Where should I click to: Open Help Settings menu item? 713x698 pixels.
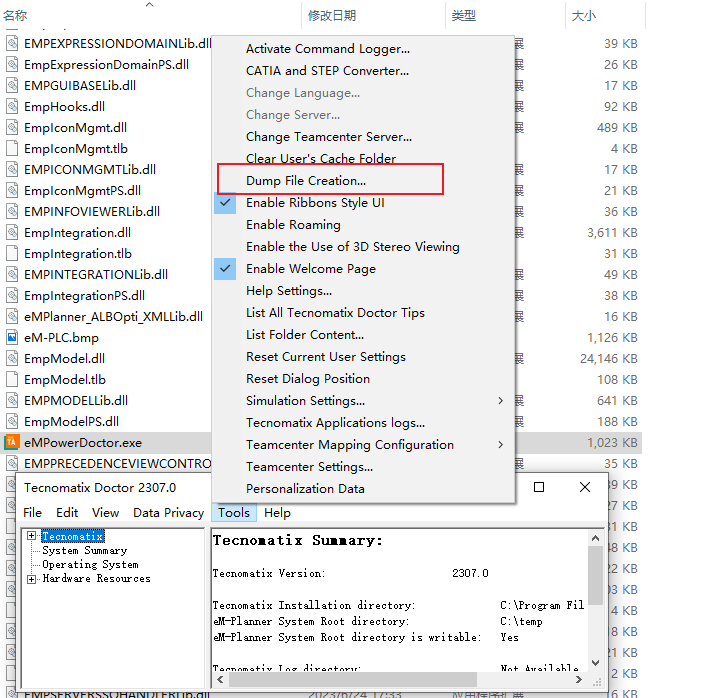(x=289, y=291)
